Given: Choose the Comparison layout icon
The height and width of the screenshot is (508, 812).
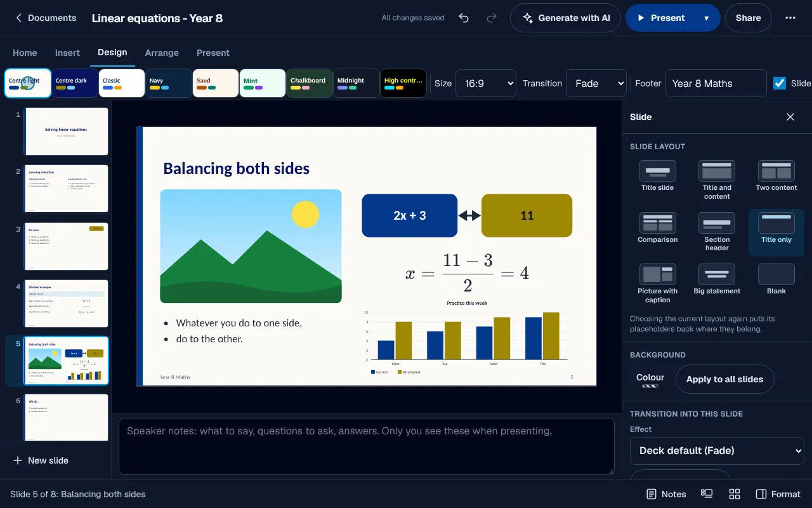Looking at the screenshot, I should [x=657, y=223].
